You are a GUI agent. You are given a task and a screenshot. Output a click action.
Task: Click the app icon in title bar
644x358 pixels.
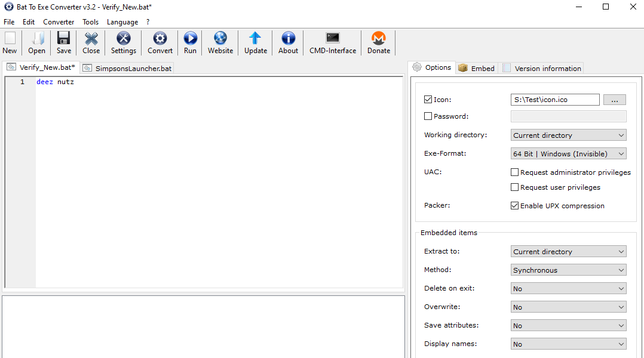click(8, 7)
